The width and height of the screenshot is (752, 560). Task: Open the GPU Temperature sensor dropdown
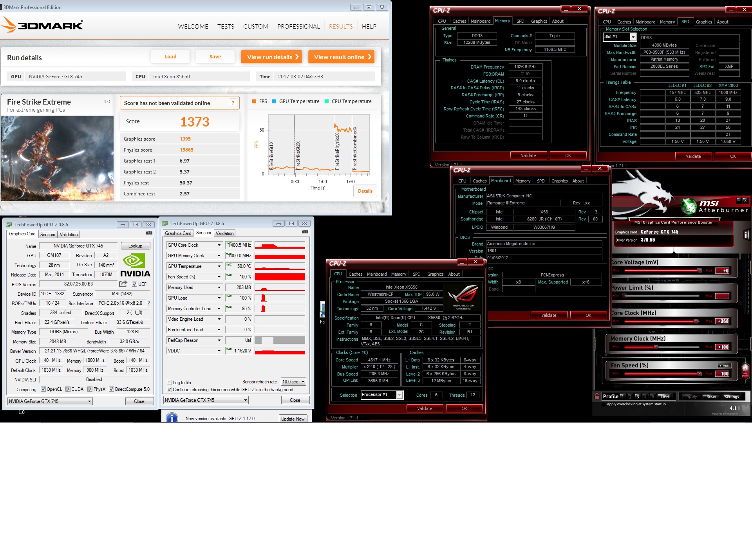[x=219, y=266]
